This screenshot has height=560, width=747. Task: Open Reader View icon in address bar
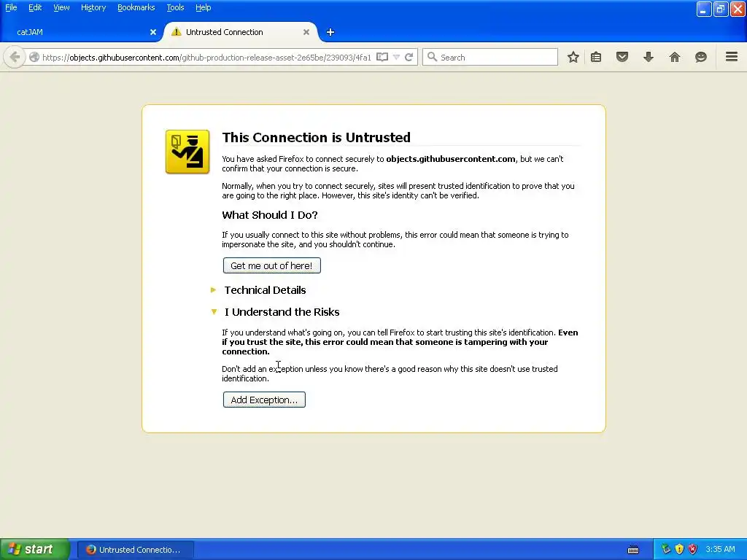(382, 57)
